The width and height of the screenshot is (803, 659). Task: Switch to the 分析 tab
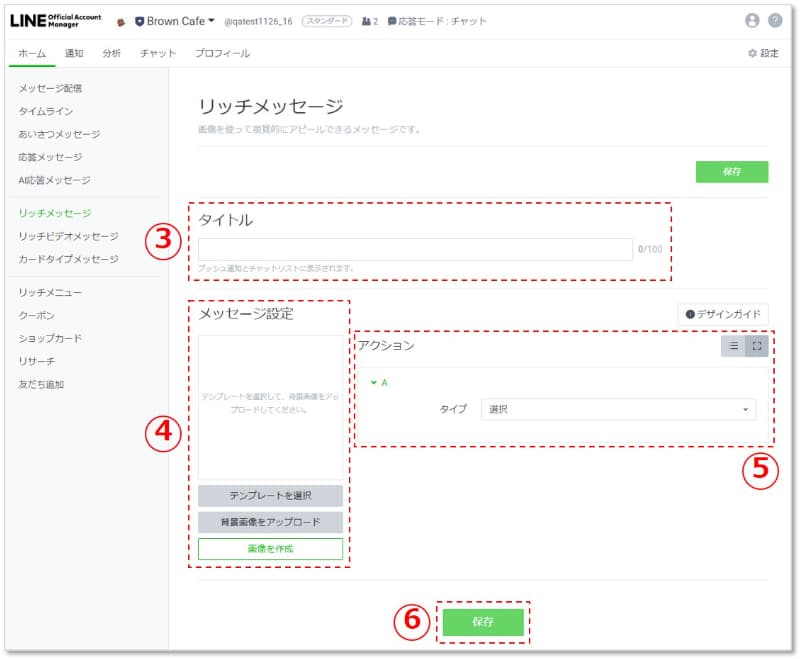[111, 53]
